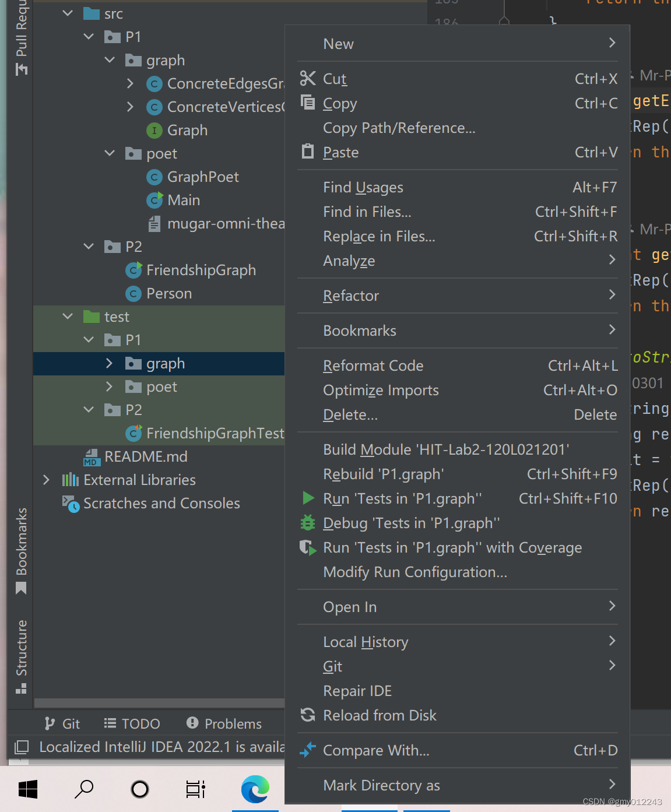Click the External Libraries bars icon
The width and height of the screenshot is (671, 812).
pos(71,480)
